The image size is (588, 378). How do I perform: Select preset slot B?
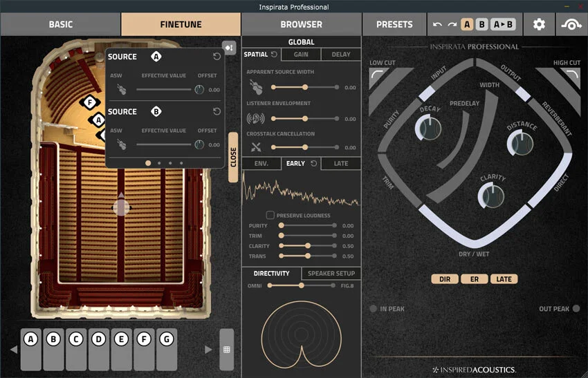(x=482, y=24)
